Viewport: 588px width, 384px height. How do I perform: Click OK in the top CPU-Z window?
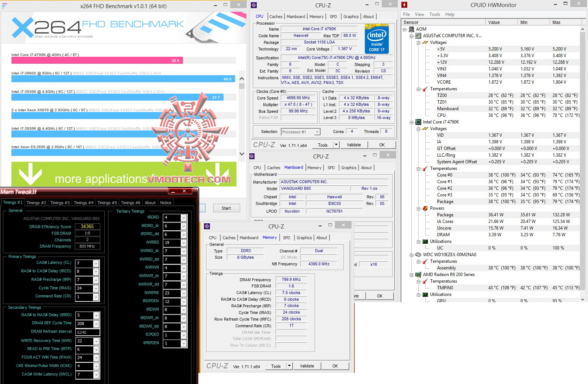[382, 145]
